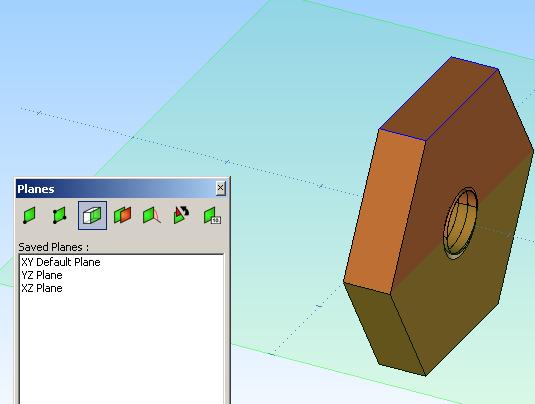Pick the blue-outlined top face of hex nut
This screenshot has height=404, width=535.
[438, 99]
